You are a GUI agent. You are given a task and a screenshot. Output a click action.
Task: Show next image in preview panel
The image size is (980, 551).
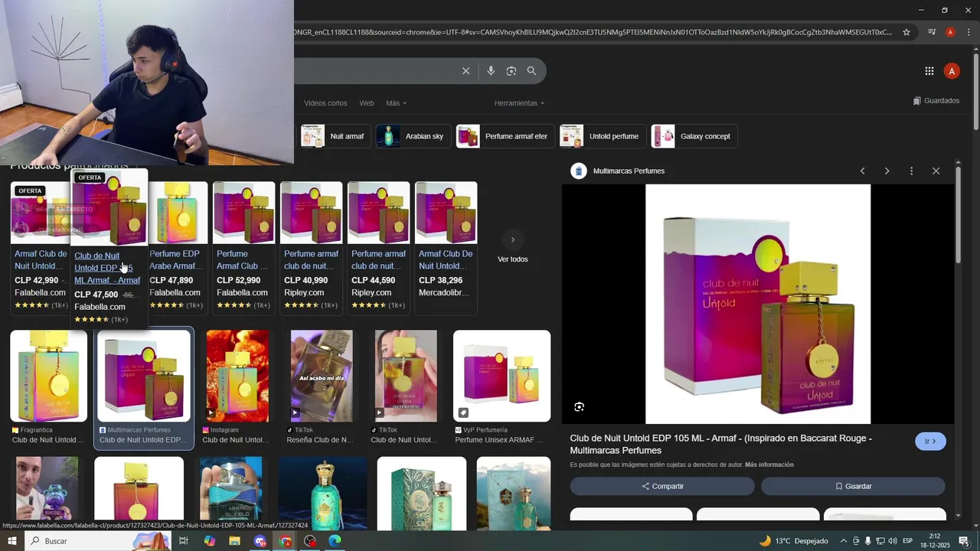(887, 171)
